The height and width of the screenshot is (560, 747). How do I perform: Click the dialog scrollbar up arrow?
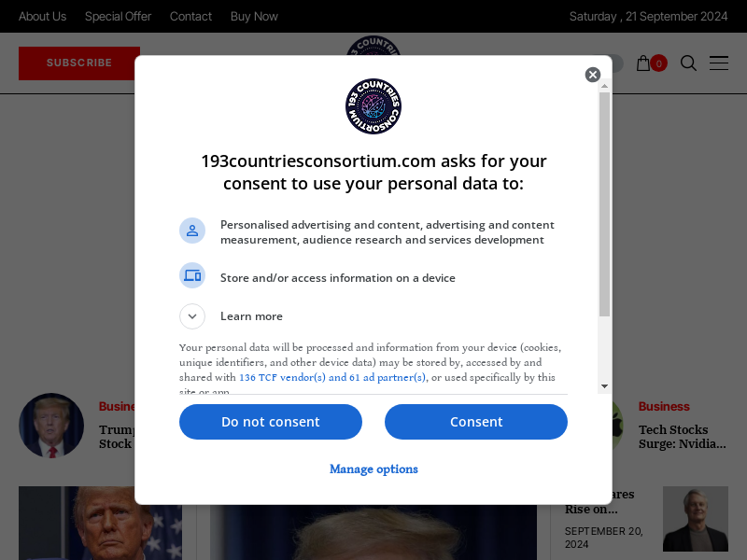coord(604,86)
